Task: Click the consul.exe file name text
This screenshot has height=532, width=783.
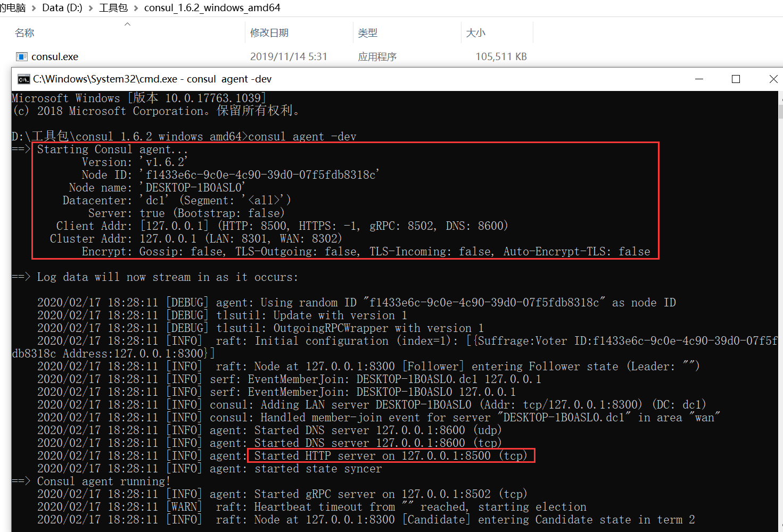Action: point(55,56)
